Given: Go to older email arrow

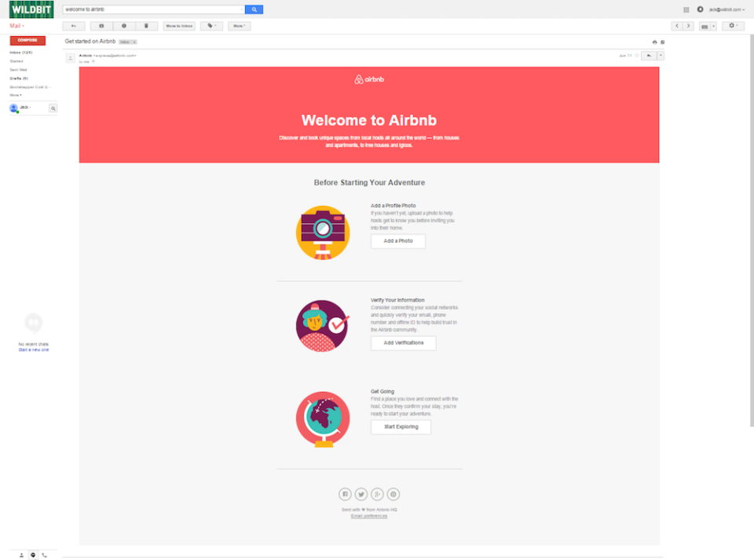Looking at the screenshot, I should 688,26.
